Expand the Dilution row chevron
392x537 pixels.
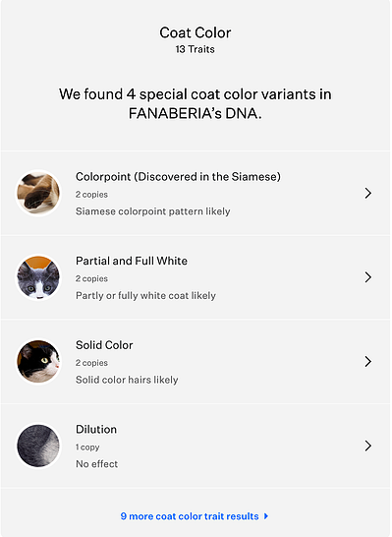point(368,446)
